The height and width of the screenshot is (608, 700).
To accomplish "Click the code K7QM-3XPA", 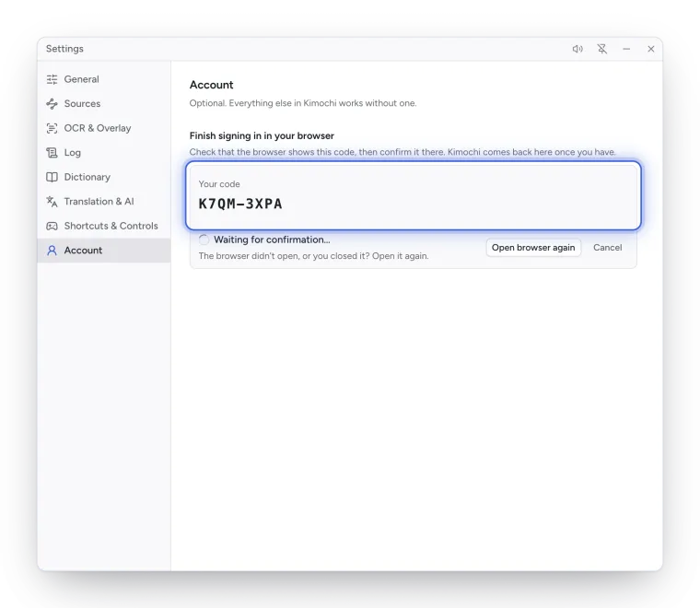I will [x=240, y=204].
